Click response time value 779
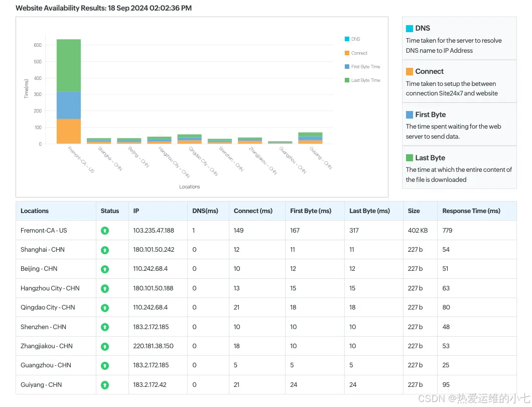 [447, 230]
